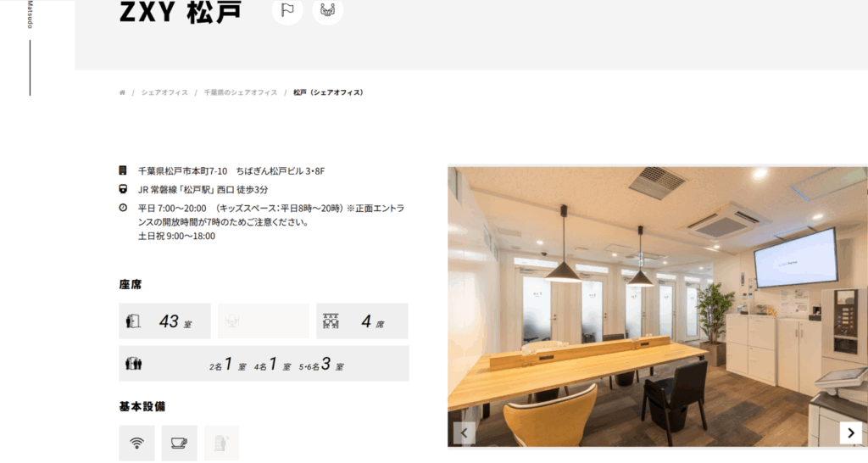Image resolution: width=868 pixels, height=463 pixels.
Task: Open 千葉県のシェアオフィス breadcrumb link
Action: click(x=240, y=92)
